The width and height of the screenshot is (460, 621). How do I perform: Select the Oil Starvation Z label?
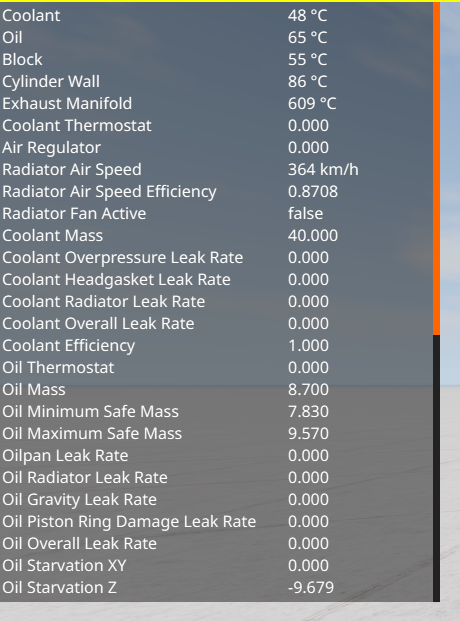pos(59,587)
